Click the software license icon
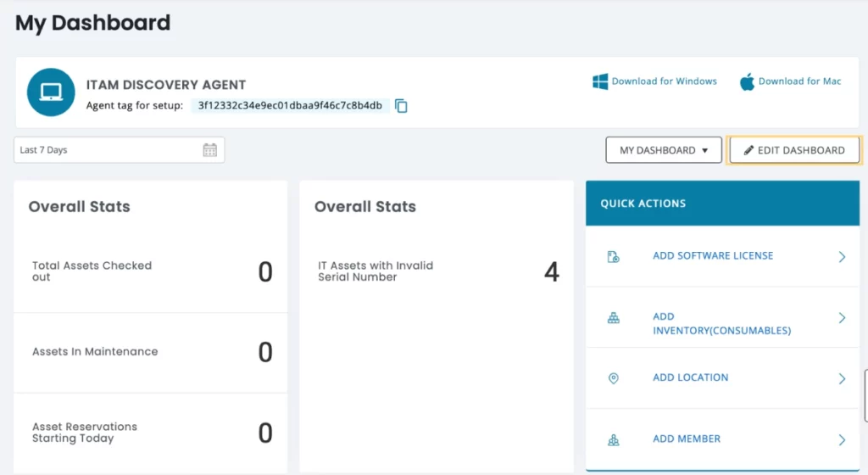This screenshot has width=868, height=475. tap(614, 256)
